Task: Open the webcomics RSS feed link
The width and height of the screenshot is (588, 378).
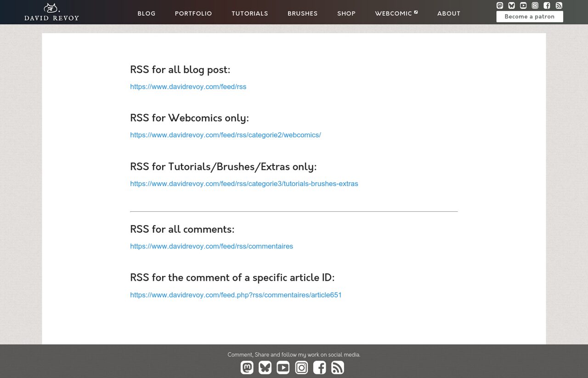Action: click(226, 135)
